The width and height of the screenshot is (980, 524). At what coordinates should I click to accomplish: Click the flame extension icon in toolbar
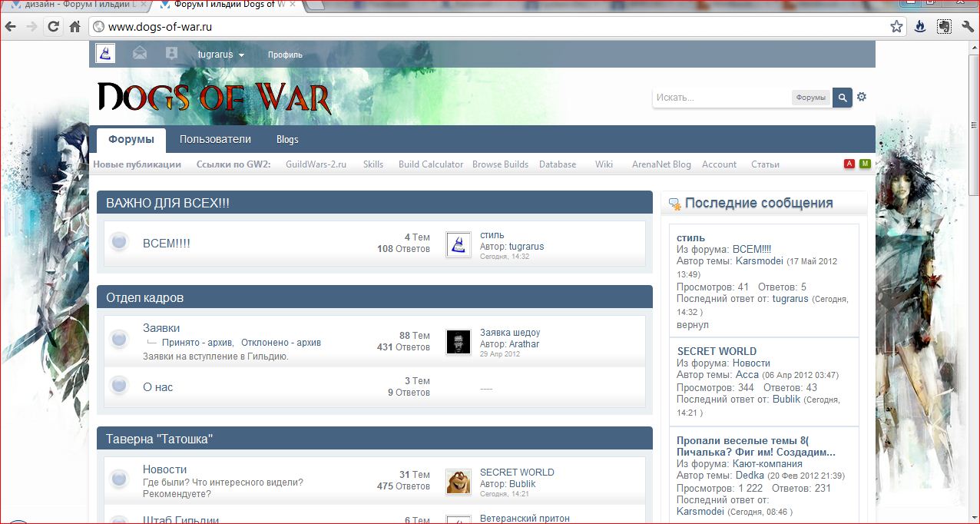(x=920, y=26)
